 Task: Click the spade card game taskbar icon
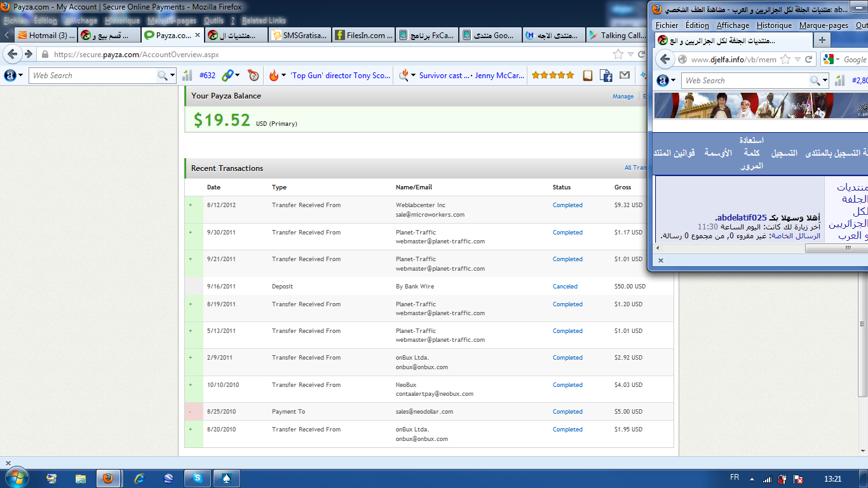[227, 478]
